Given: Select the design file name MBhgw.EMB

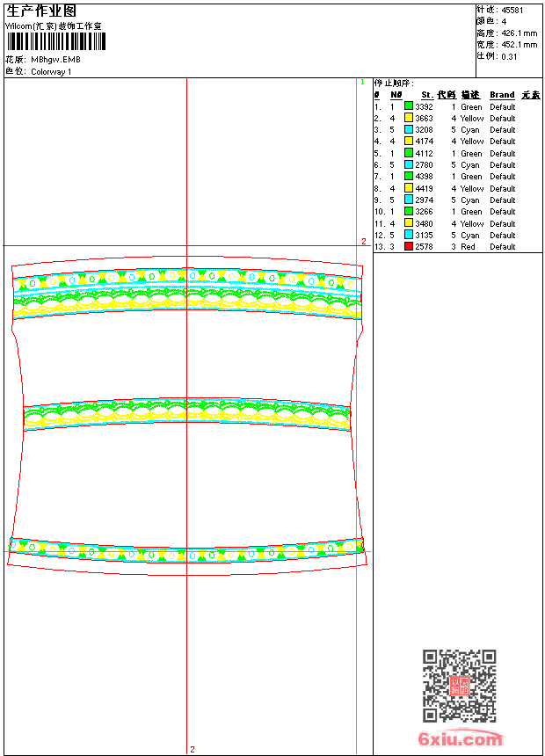Looking at the screenshot, I should point(55,60).
